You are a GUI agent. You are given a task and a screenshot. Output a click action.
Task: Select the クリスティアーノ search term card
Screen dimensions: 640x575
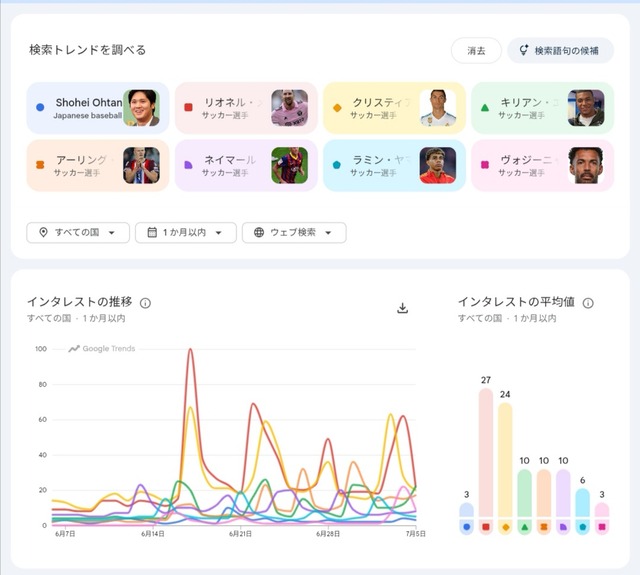click(394, 108)
